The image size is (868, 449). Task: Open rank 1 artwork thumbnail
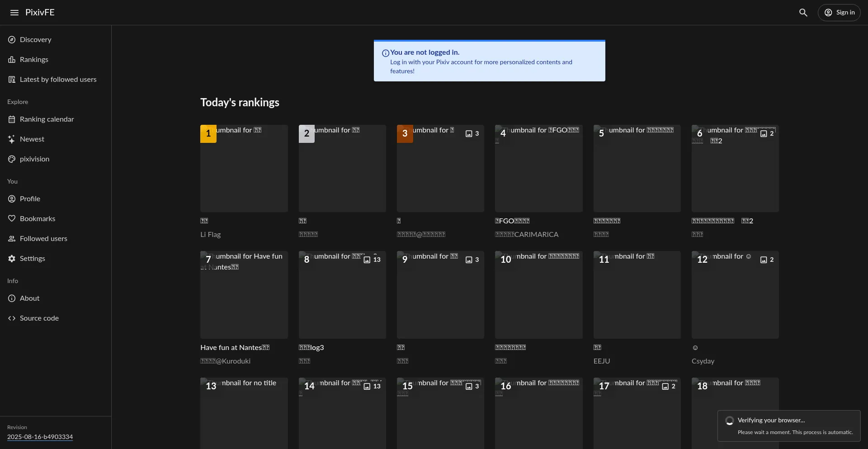pyautogui.click(x=244, y=168)
